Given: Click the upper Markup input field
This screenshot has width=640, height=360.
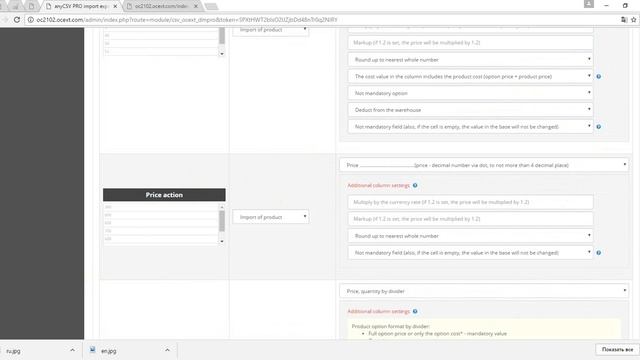Looking at the screenshot, I should (470, 42).
